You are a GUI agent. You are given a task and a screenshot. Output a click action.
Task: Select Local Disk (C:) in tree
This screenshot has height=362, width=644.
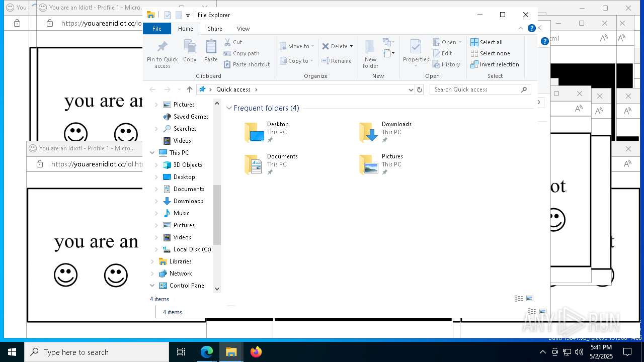pyautogui.click(x=187, y=249)
